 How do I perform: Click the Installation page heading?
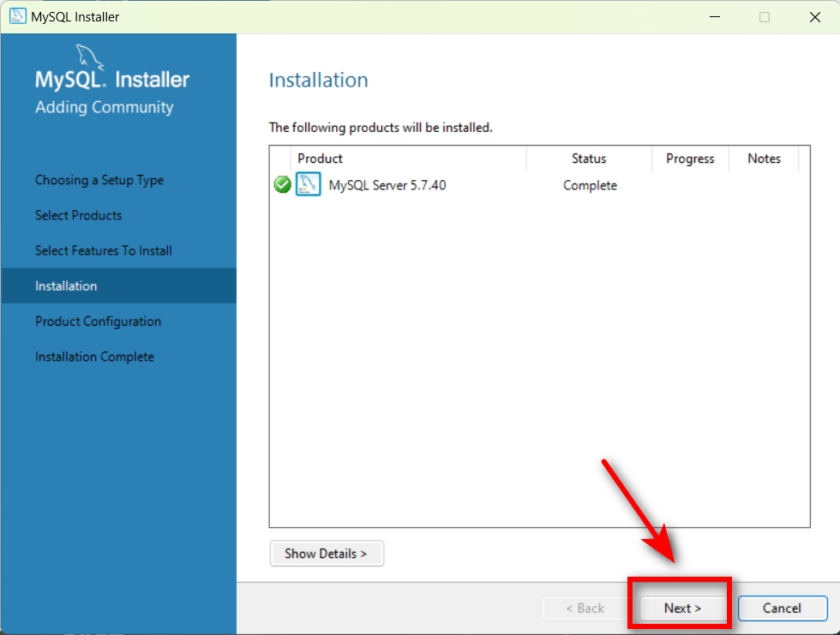(318, 80)
